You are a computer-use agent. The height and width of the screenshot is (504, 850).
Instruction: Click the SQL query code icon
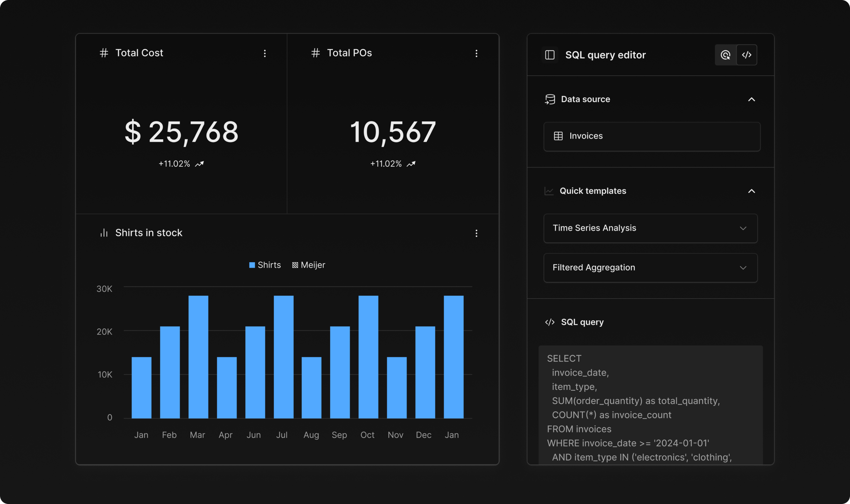[x=550, y=322]
